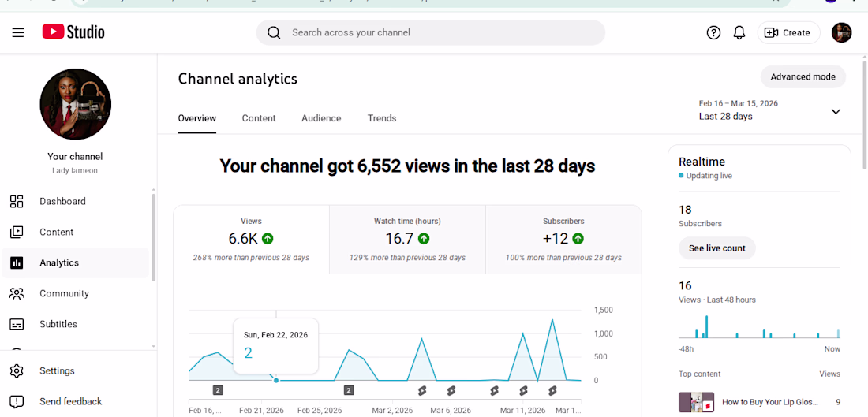Click the Dashboard grid icon
This screenshot has width=868, height=417.
(17, 201)
